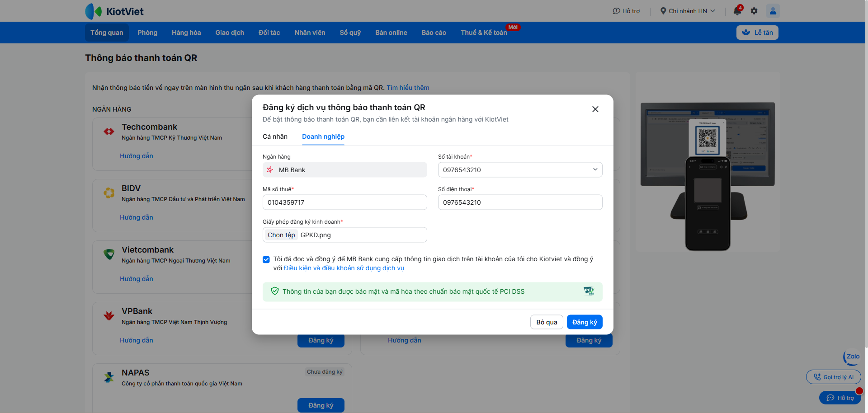Open the Đối tác menu

click(x=269, y=33)
